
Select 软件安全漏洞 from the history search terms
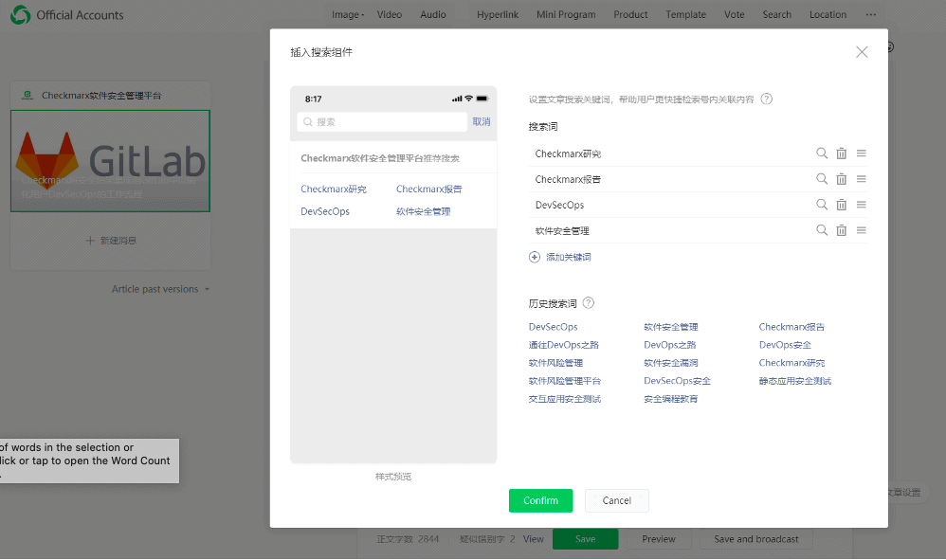(x=671, y=363)
